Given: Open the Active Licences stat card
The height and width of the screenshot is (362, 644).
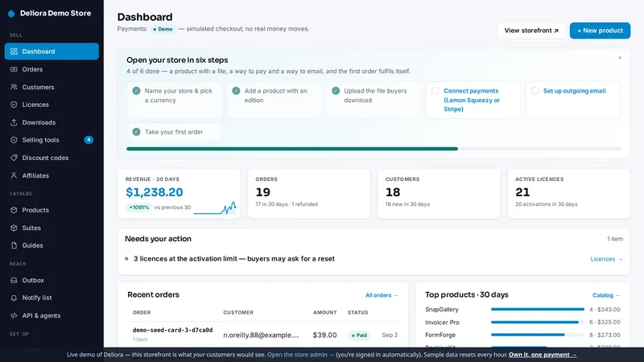Looking at the screenshot, I should [x=569, y=194].
